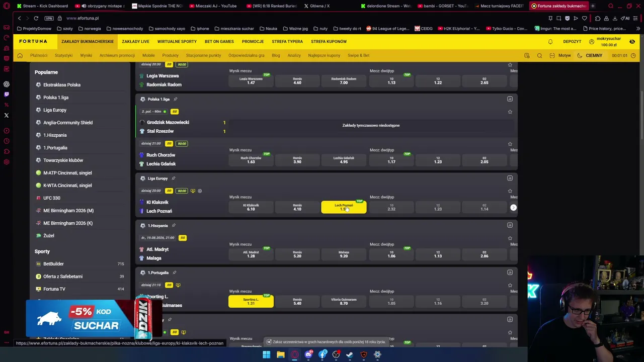Bet on Legia Warszawa at 1.47
Image resolution: width=644 pixels, height=362 pixels.
coord(251,81)
